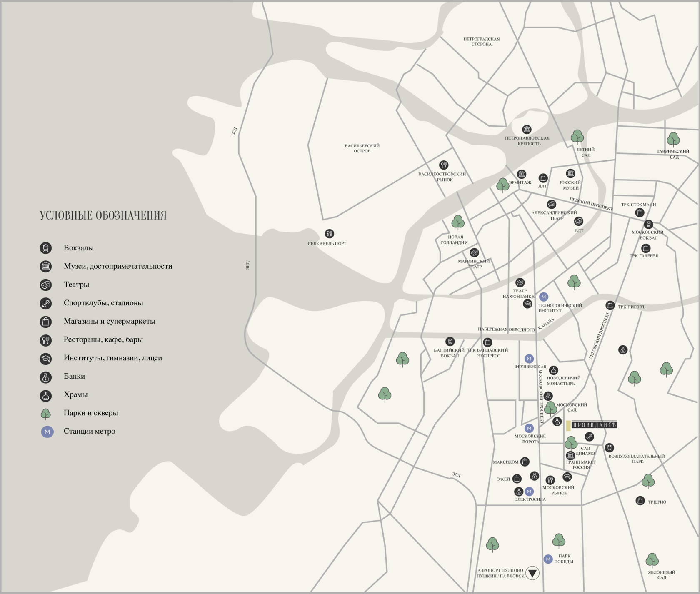Click the Невский проспект street label

(x=591, y=204)
